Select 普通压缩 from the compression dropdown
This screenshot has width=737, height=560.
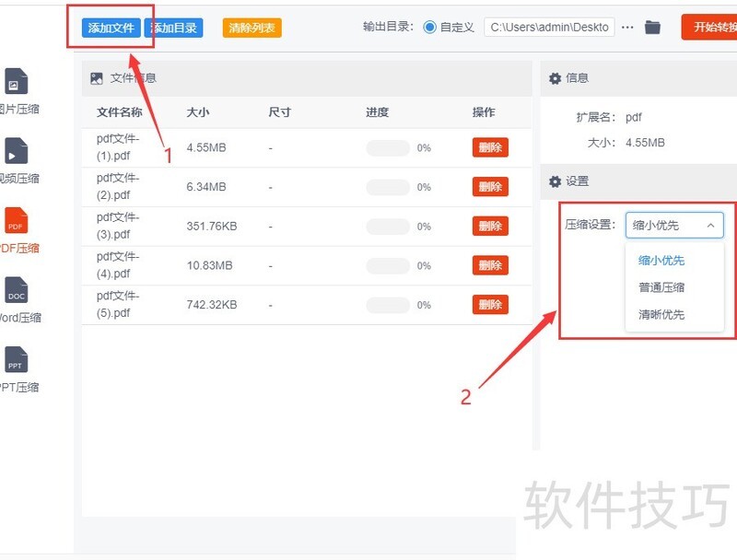click(661, 287)
